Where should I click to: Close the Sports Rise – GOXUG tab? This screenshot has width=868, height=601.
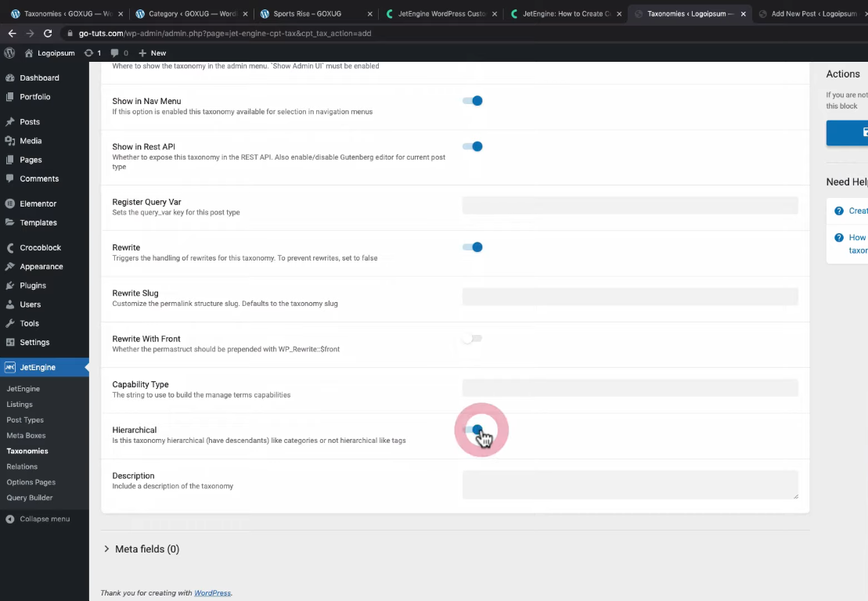click(x=369, y=14)
